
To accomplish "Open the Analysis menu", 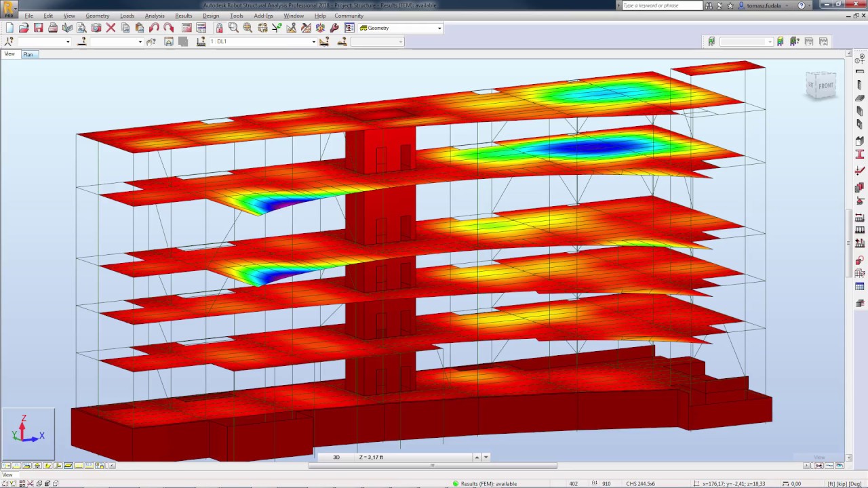I will point(155,16).
